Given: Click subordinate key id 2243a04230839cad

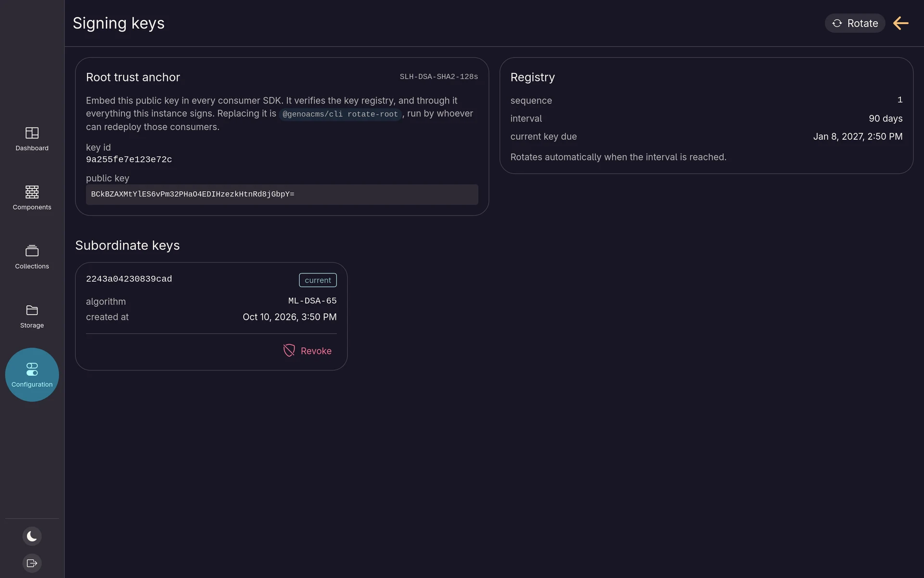Looking at the screenshot, I should 129,279.
